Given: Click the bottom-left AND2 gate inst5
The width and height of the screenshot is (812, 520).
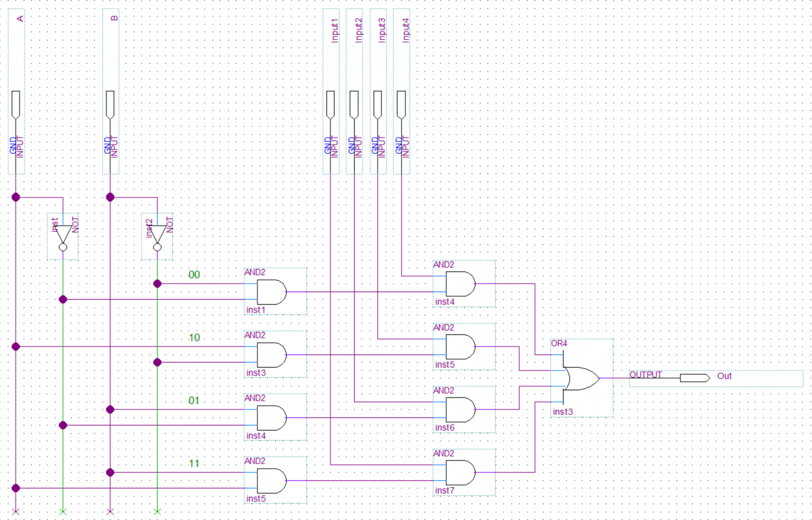Looking at the screenshot, I should [x=270, y=479].
